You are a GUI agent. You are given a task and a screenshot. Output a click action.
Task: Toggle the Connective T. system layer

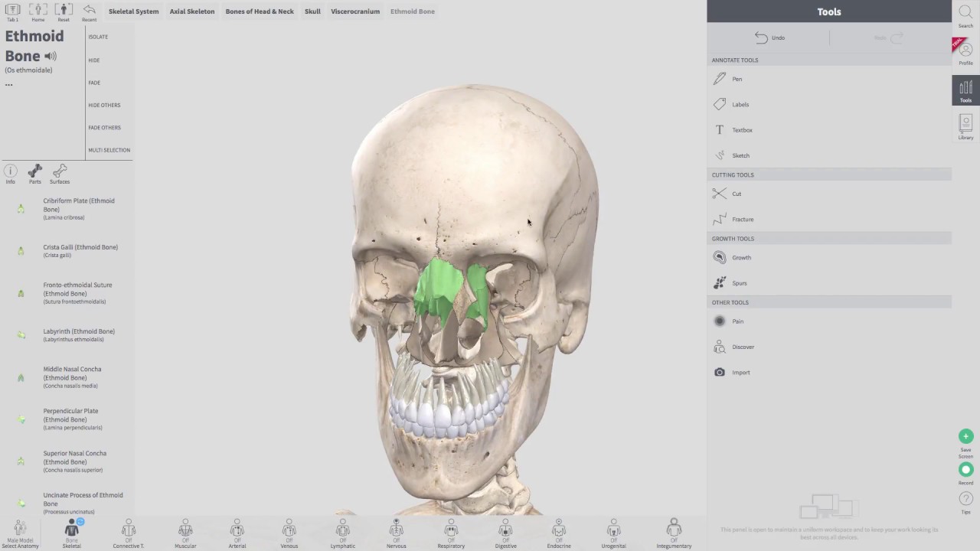[129, 533]
